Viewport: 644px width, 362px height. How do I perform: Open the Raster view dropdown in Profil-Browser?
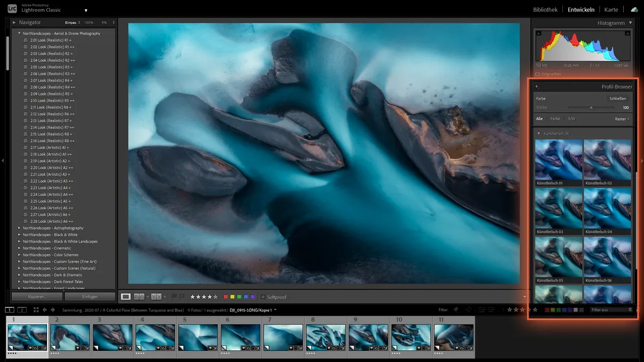point(623,119)
